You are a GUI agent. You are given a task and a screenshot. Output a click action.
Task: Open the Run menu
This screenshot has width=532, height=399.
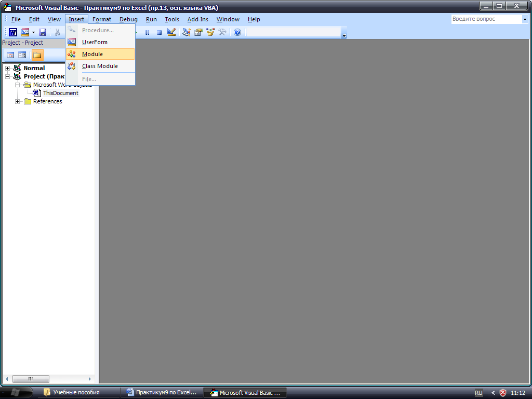[x=151, y=19]
